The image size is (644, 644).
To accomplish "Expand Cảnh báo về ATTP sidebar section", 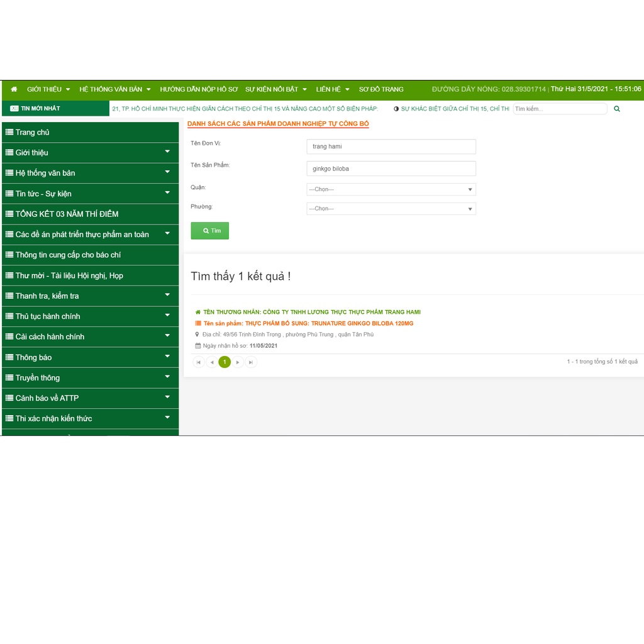I will coord(167,397).
